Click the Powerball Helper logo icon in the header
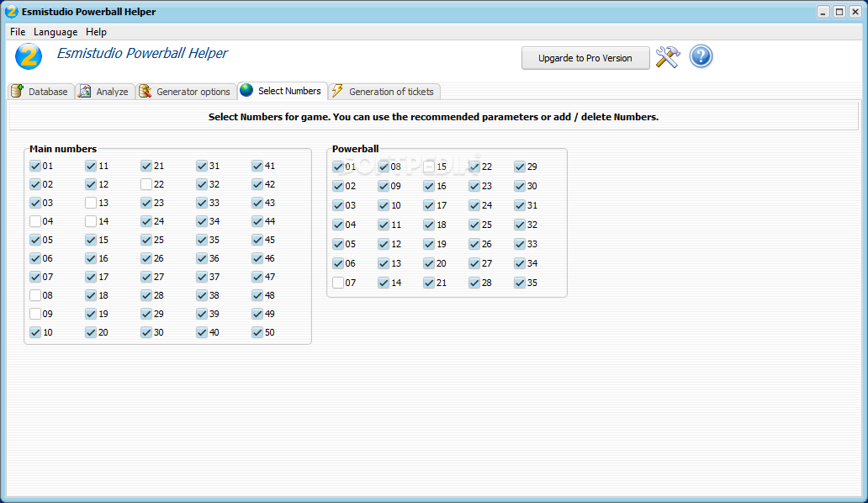868x503 pixels. click(x=29, y=56)
